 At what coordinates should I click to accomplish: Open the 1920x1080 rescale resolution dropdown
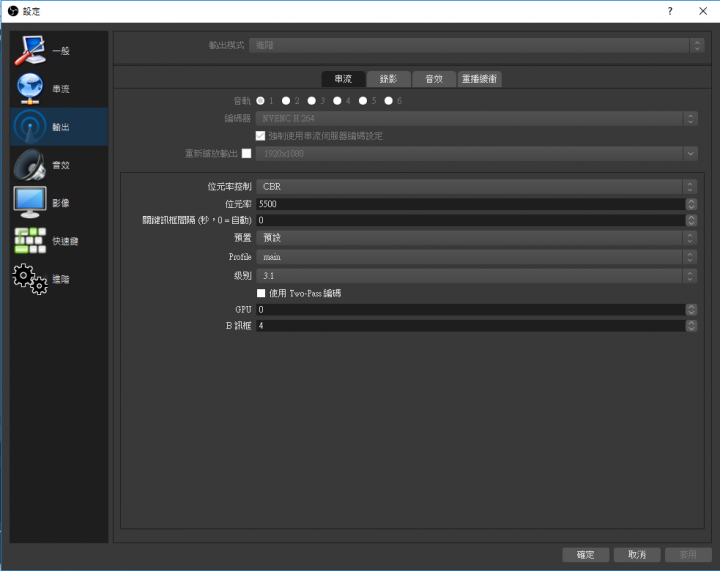tap(477, 154)
